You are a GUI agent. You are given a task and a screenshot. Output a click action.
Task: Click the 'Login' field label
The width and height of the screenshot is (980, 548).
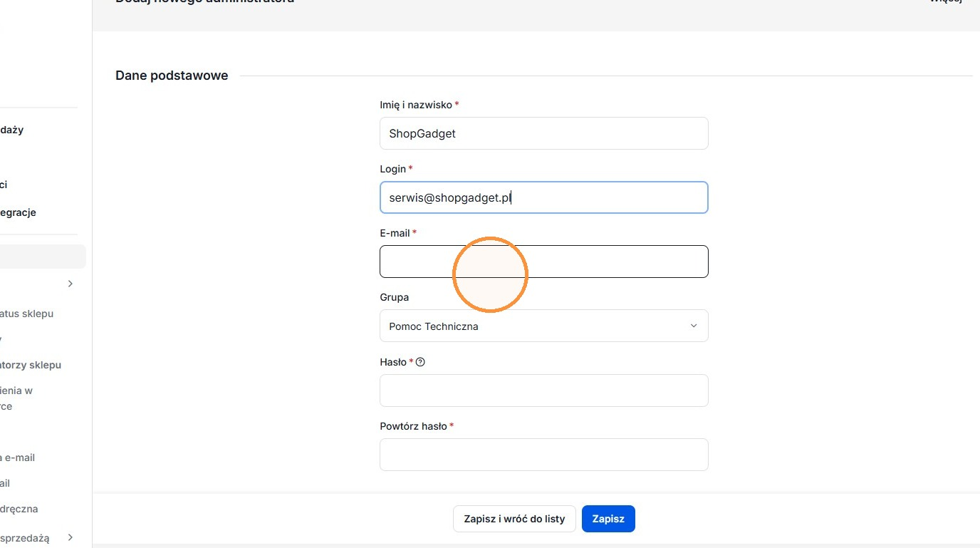coord(393,169)
